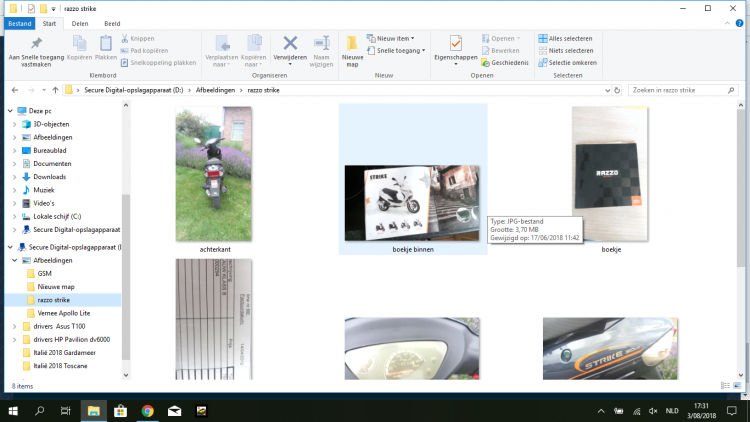
Task: Click the Naam wijzigen (rename) icon
Action: [321, 44]
